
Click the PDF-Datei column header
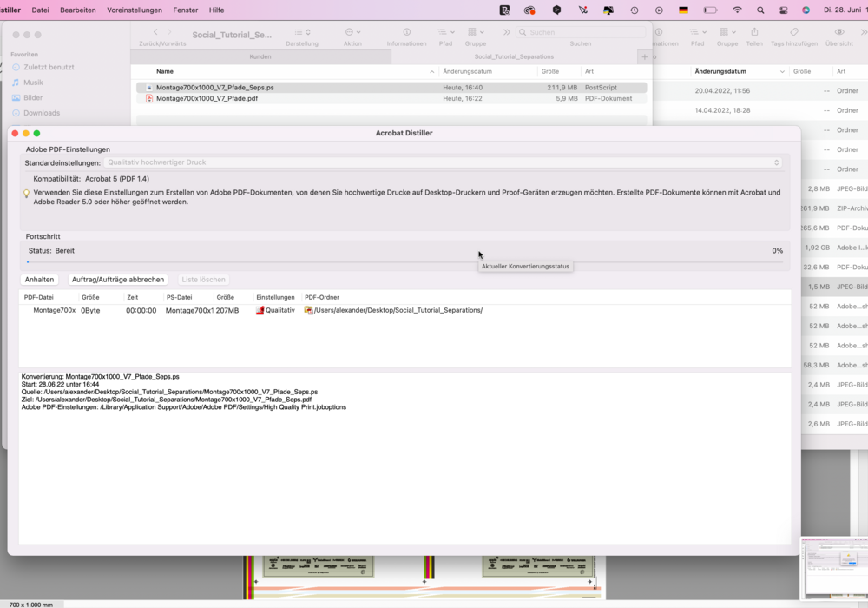(39, 297)
